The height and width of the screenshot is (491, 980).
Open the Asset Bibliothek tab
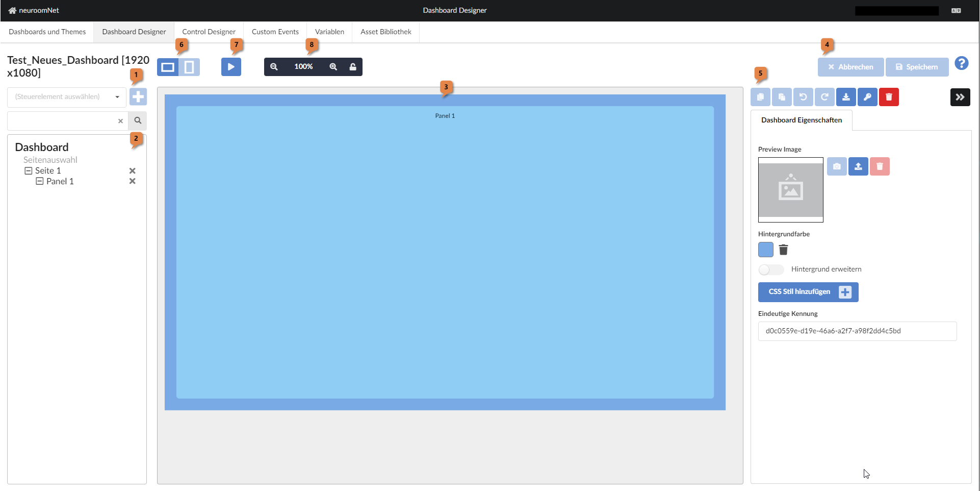coord(385,32)
